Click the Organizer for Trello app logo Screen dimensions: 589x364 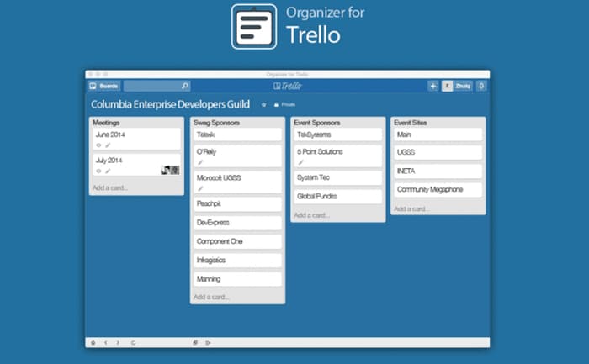[254, 27]
